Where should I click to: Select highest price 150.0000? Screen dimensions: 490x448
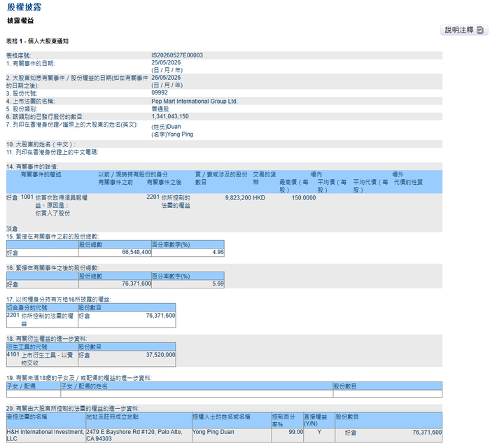tap(304, 198)
